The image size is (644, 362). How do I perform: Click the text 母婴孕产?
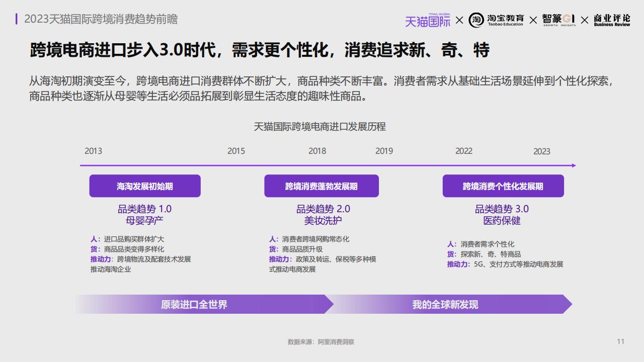coord(145,221)
